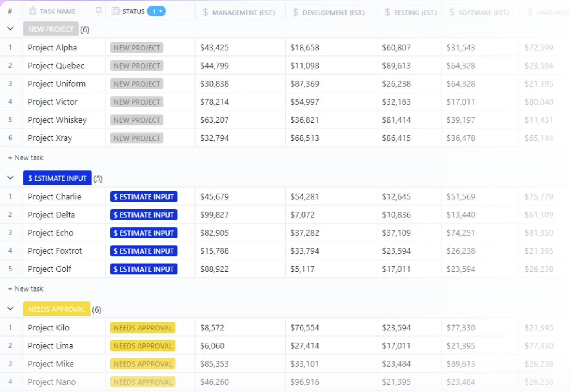
Task: Open Project Xray task
Action: pyautogui.click(x=50, y=138)
